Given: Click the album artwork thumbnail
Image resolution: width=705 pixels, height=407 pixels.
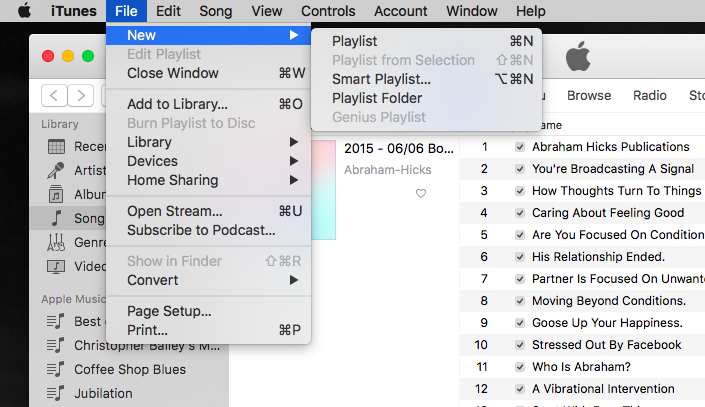Looking at the screenshot, I should coord(323,190).
